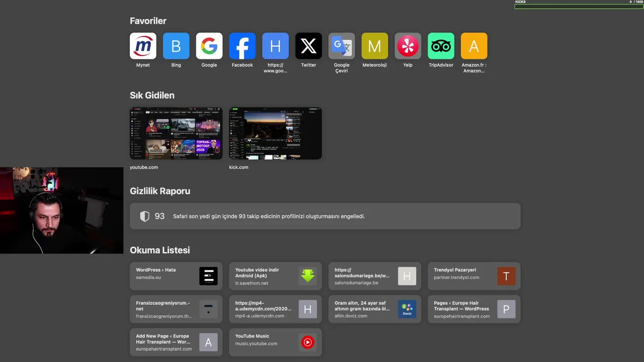Open the Google favorite icon
The image size is (644, 362).
pos(209,46)
